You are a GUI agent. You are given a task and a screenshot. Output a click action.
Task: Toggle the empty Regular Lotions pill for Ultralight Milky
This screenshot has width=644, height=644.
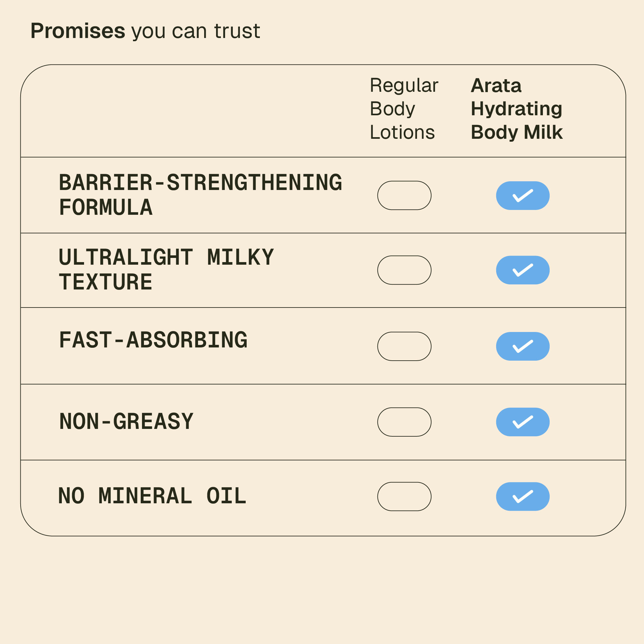(404, 270)
